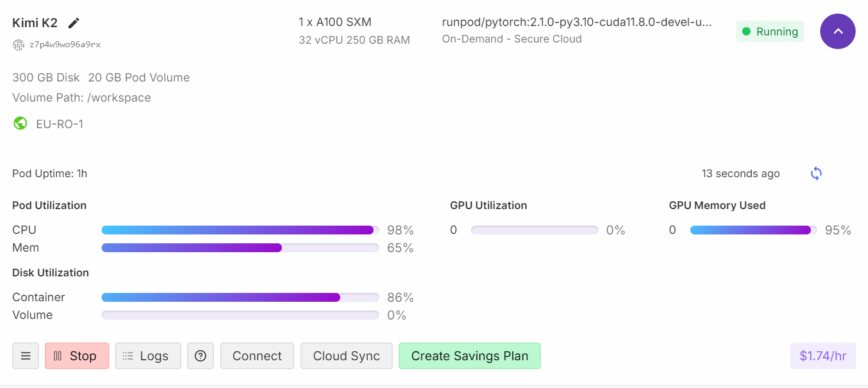
Task: Click the fingerprint pod ID icon
Action: click(x=18, y=45)
